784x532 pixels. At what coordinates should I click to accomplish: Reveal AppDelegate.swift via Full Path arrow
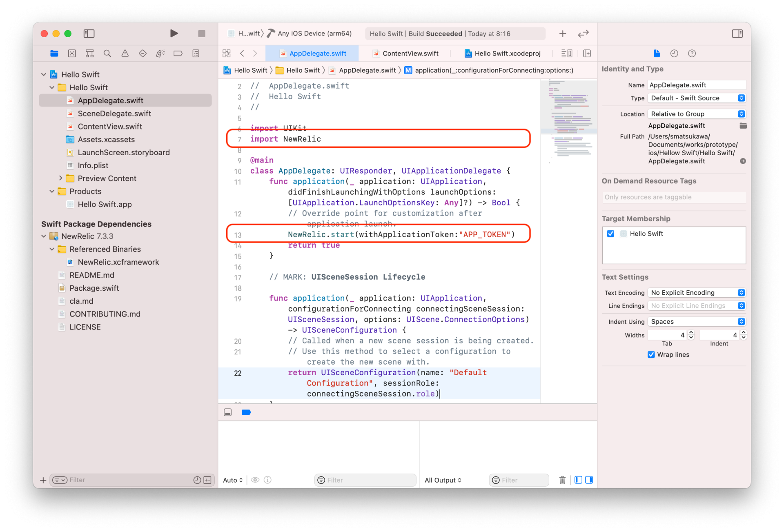tap(742, 161)
